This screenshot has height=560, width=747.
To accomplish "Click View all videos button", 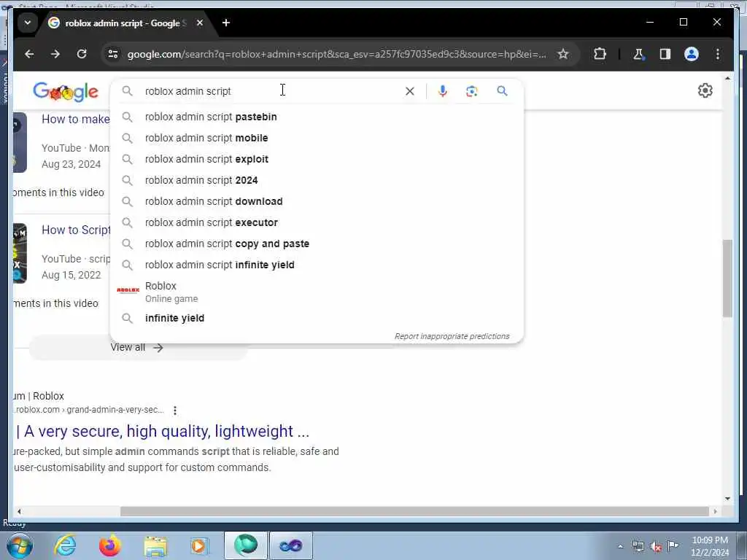I will point(137,348).
